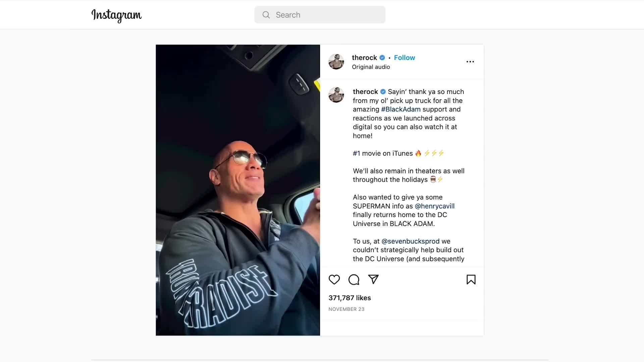Save post with the bookmark icon
The image size is (644, 362).
click(471, 280)
